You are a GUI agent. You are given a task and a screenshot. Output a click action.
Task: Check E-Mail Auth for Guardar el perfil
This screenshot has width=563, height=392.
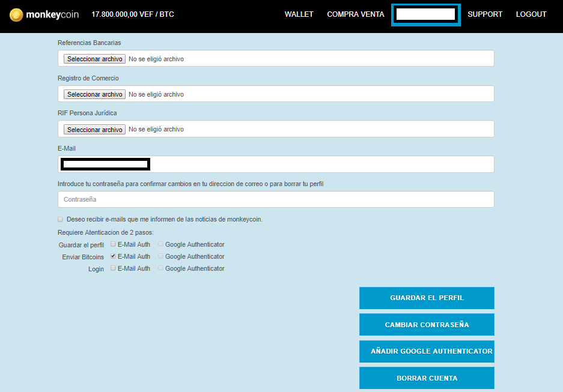pos(113,244)
